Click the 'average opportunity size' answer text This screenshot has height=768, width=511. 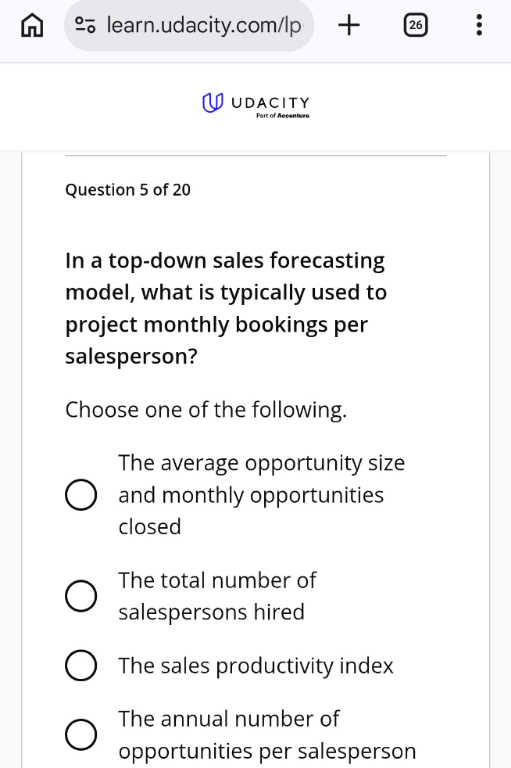pos(262,495)
